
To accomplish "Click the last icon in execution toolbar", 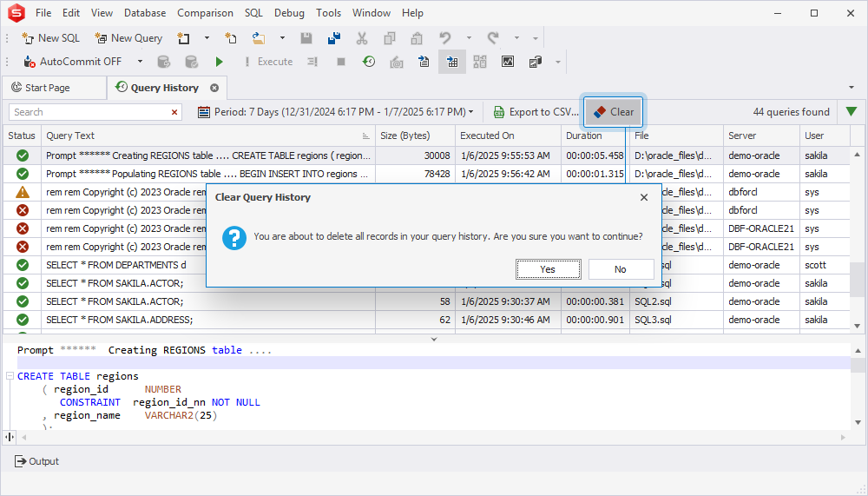I will 536,62.
